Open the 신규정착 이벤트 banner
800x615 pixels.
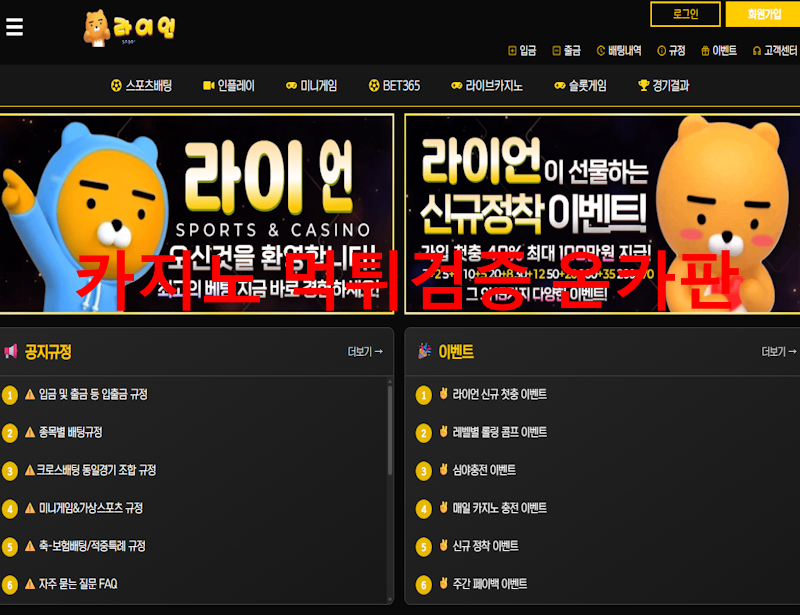pos(602,213)
